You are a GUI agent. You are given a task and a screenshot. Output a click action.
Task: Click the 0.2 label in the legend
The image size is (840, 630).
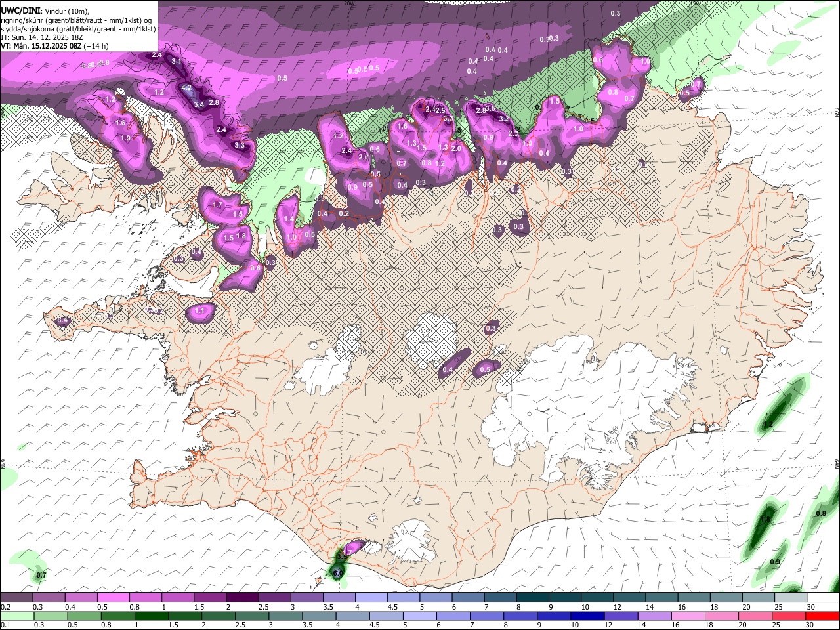click(5, 607)
